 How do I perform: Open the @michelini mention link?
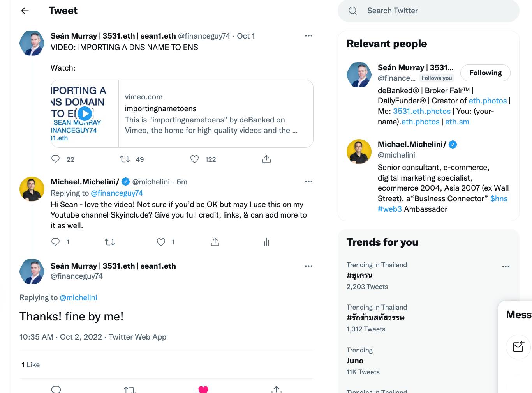tap(78, 298)
